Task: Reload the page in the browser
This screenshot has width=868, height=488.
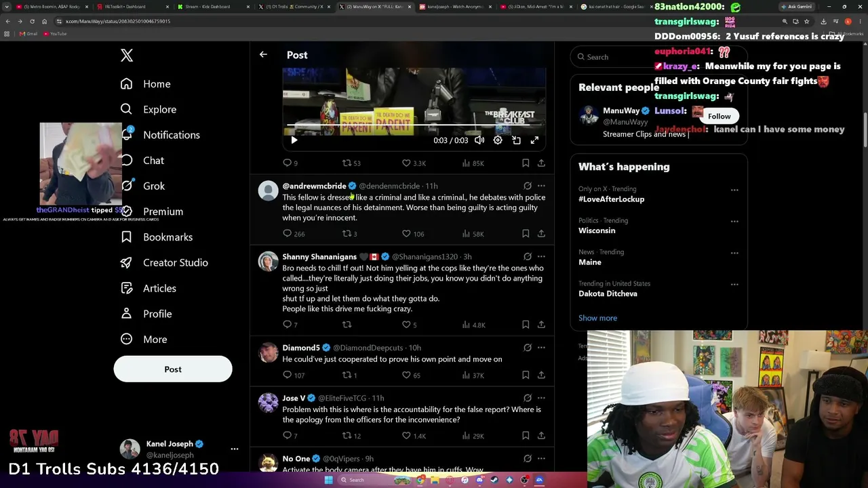Action: (32, 21)
